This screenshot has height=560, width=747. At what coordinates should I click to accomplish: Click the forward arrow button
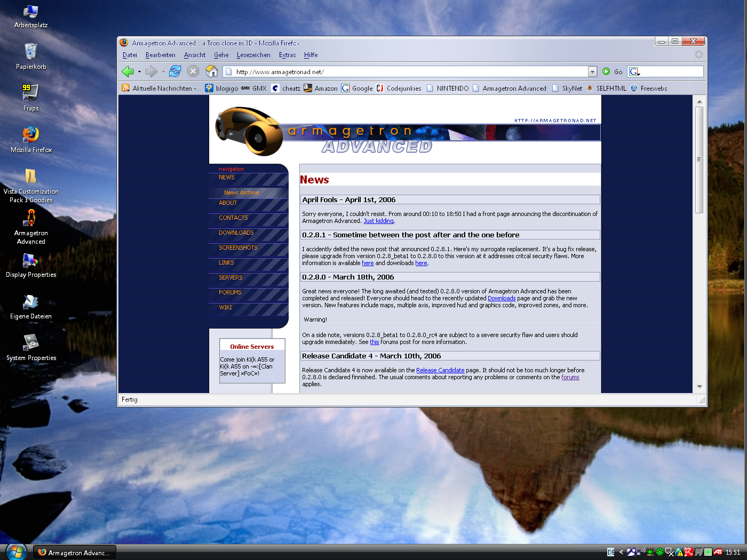click(x=152, y=71)
